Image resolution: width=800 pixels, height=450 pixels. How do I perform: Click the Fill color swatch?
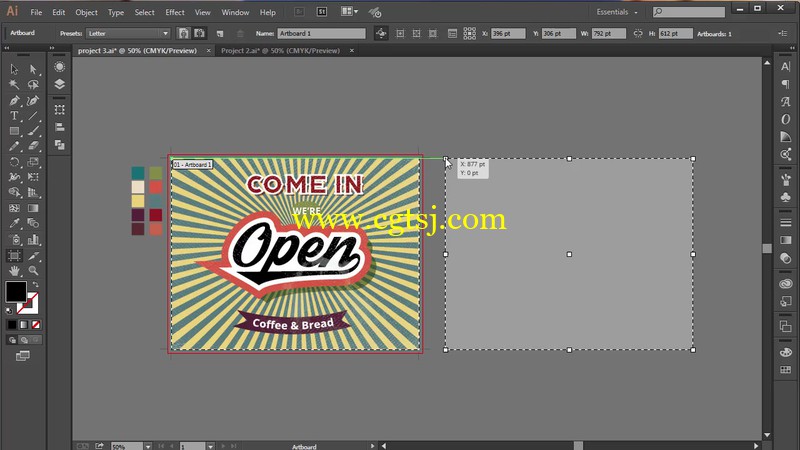[16, 291]
